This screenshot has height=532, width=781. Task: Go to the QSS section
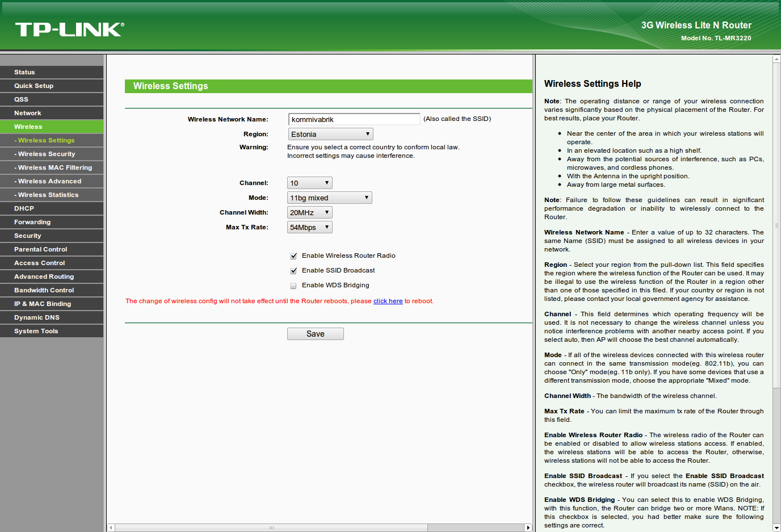click(52, 99)
